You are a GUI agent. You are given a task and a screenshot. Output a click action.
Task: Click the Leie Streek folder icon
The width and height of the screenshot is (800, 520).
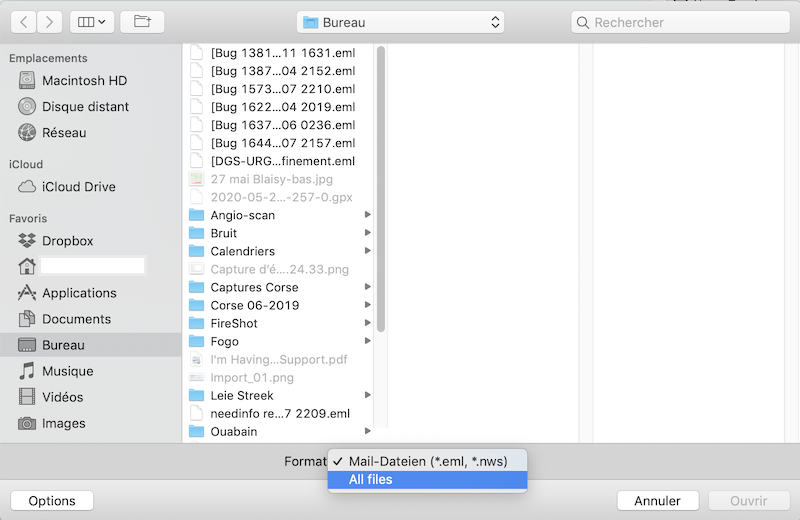pyautogui.click(x=196, y=395)
